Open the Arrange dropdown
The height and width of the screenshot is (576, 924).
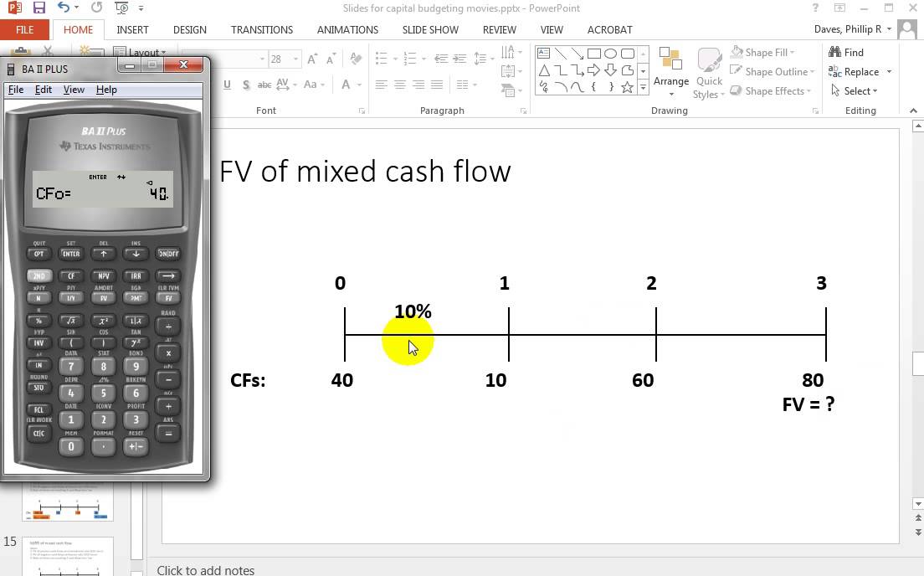pos(671,71)
